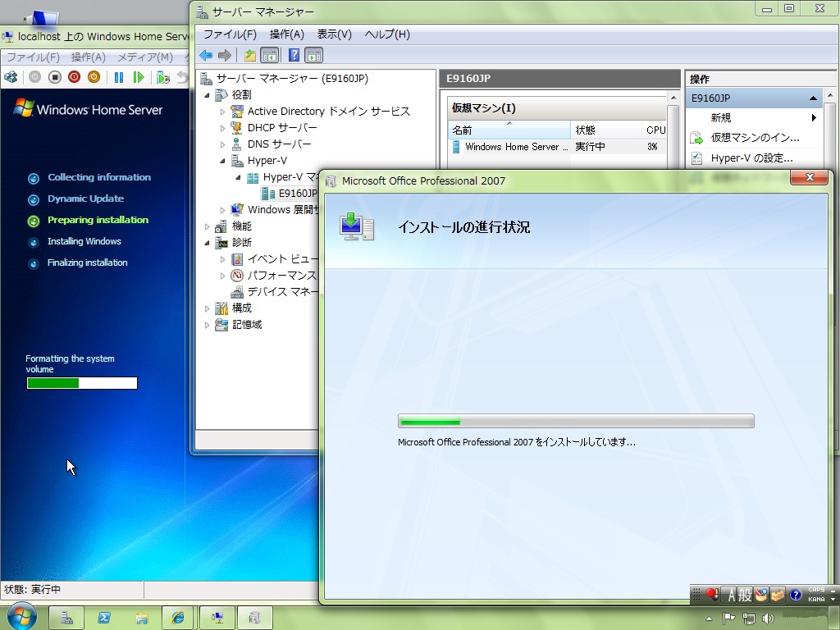Toggle the console tree show/hide toolbar icon
The height and width of the screenshot is (630, 840).
(x=269, y=55)
